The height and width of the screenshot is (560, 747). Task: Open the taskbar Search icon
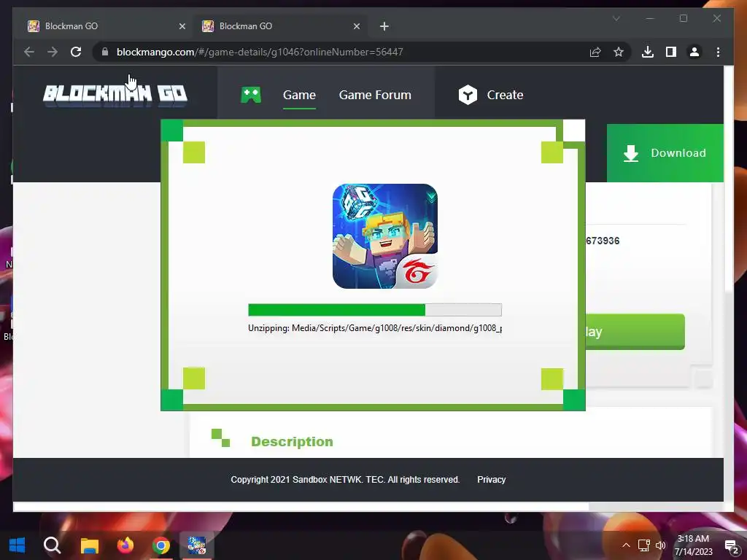(53, 545)
